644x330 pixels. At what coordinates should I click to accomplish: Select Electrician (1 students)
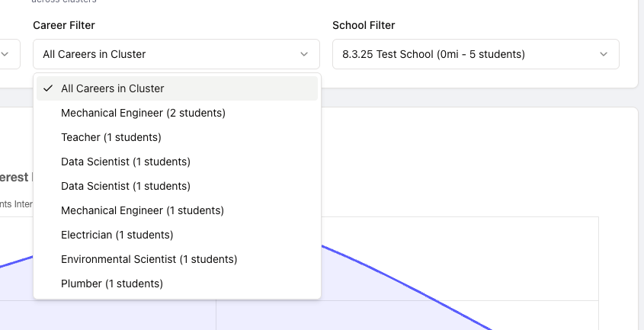click(x=117, y=235)
